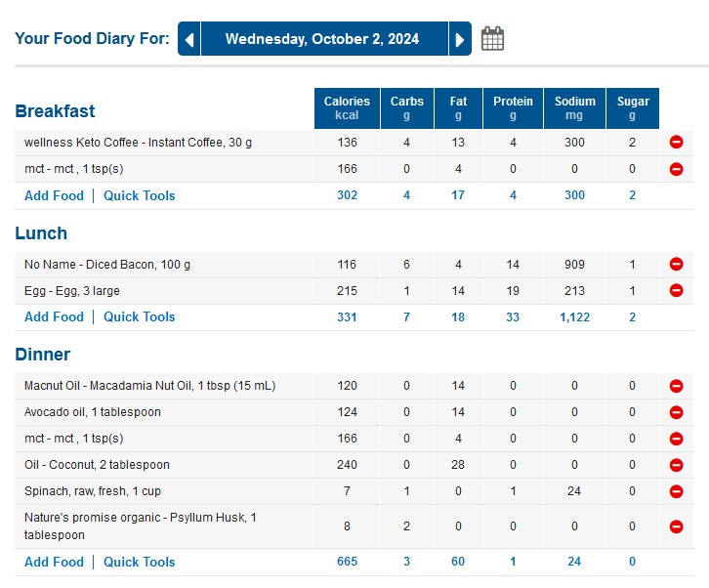Delete the Egg, 3 large entry

pyautogui.click(x=676, y=291)
